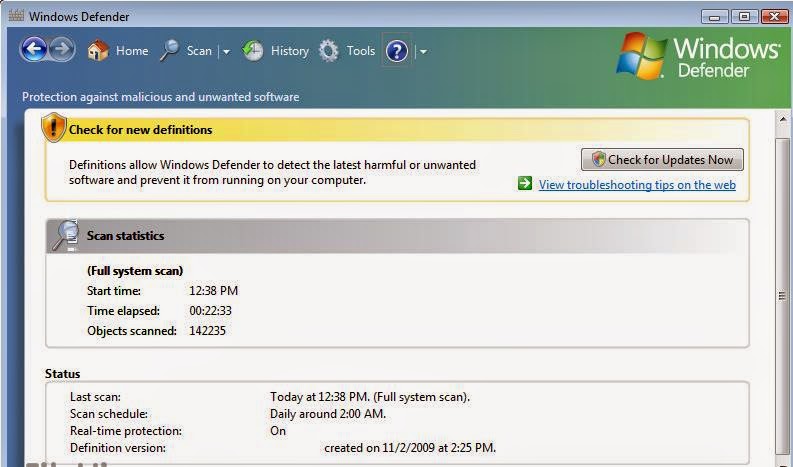Click the Windows Defender title bar icon
Viewport: 793px width, 467px height.
pos(16,15)
